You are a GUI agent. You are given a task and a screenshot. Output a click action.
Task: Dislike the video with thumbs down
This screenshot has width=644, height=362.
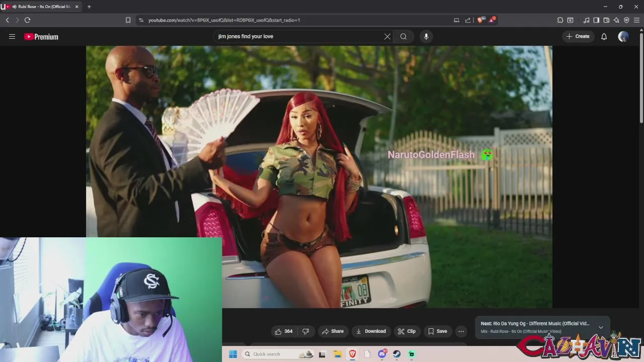click(x=305, y=331)
